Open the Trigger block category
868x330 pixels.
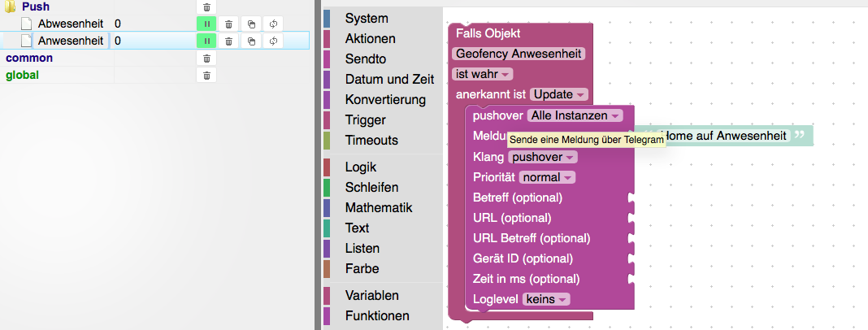pyautogui.click(x=365, y=120)
